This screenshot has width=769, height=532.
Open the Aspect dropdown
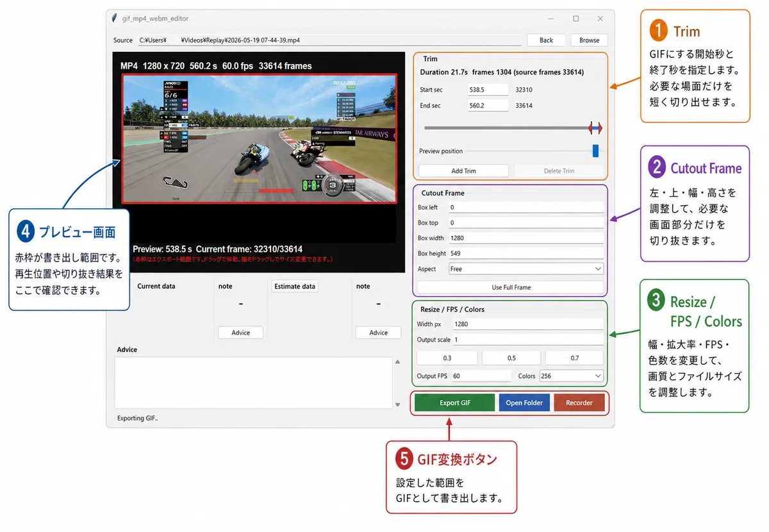pyautogui.click(x=525, y=269)
